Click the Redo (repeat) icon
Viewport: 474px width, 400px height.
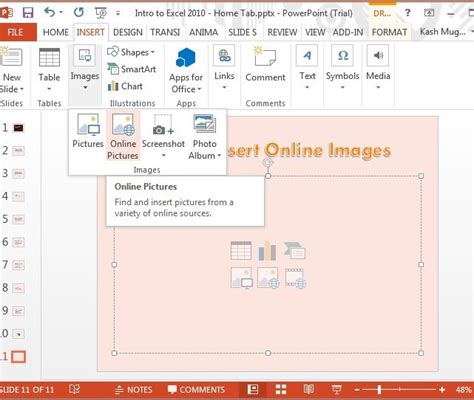(x=79, y=13)
